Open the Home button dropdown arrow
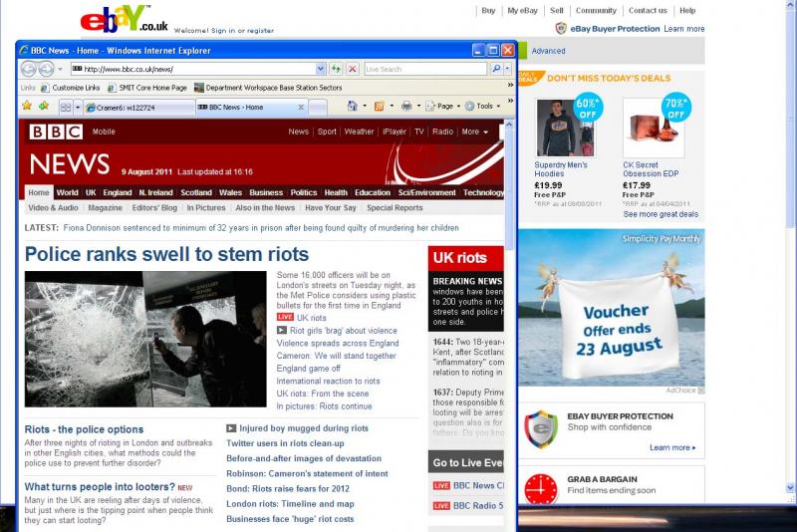This screenshot has width=797, height=532. [365, 107]
